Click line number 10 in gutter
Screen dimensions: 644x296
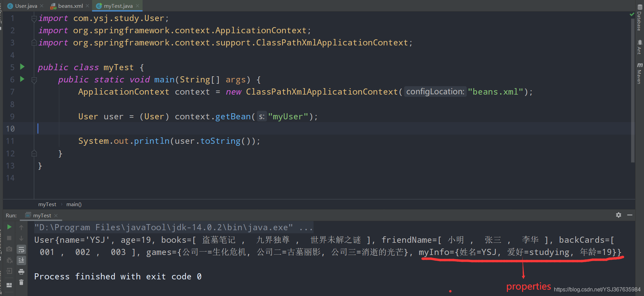click(10, 129)
